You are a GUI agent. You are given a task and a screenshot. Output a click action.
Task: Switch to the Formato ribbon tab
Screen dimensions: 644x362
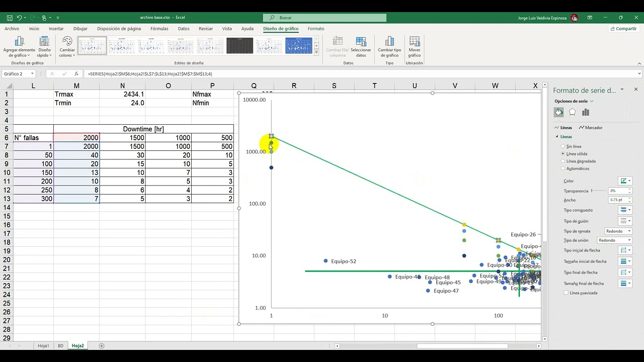[316, 29]
